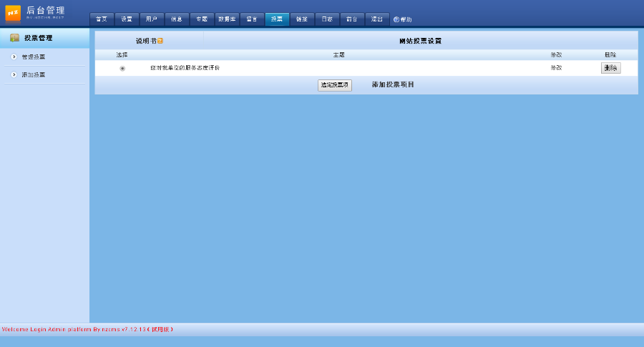Switch to the 信息 navigation tab
The width and height of the screenshot is (644, 347).
coord(177,19)
